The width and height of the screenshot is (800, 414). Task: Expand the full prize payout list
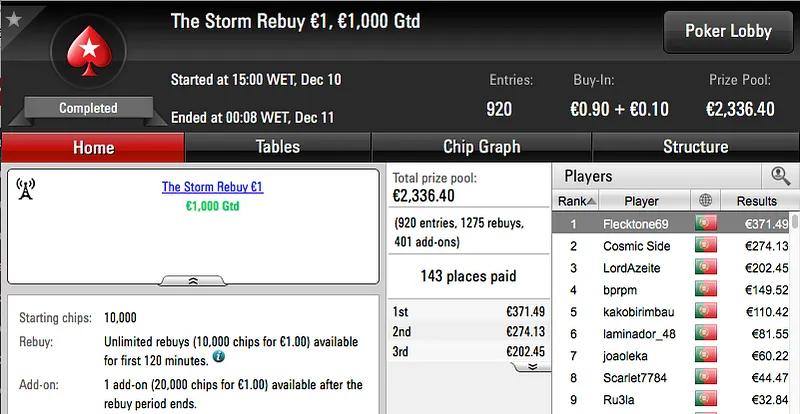point(533,366)
